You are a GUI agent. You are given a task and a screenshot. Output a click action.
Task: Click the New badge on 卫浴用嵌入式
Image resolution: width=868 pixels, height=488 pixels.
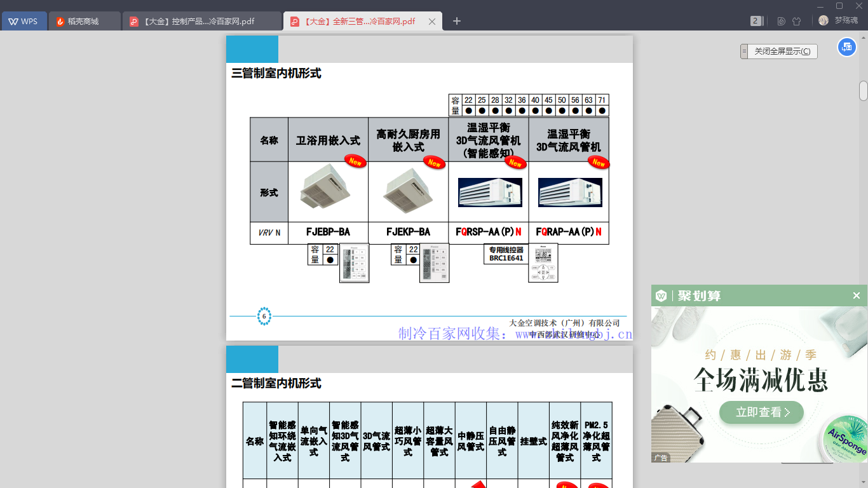click(x=356, y=161)
